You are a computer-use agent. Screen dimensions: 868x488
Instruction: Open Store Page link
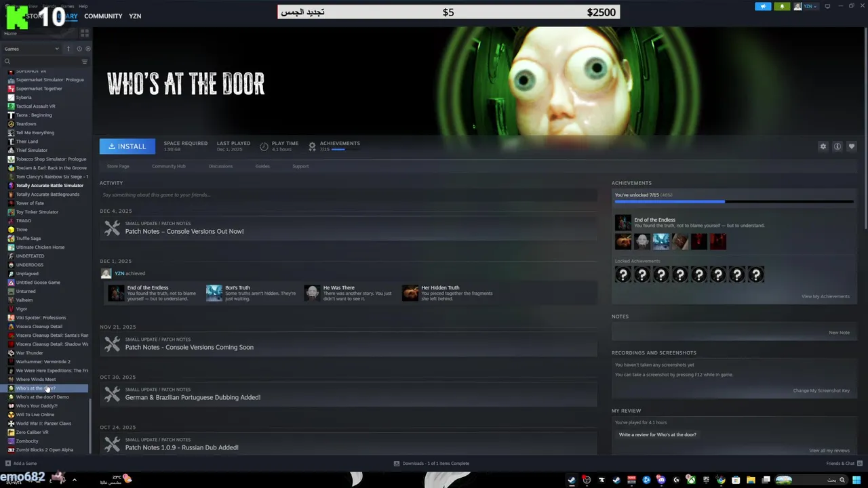(x=118, y=166)
